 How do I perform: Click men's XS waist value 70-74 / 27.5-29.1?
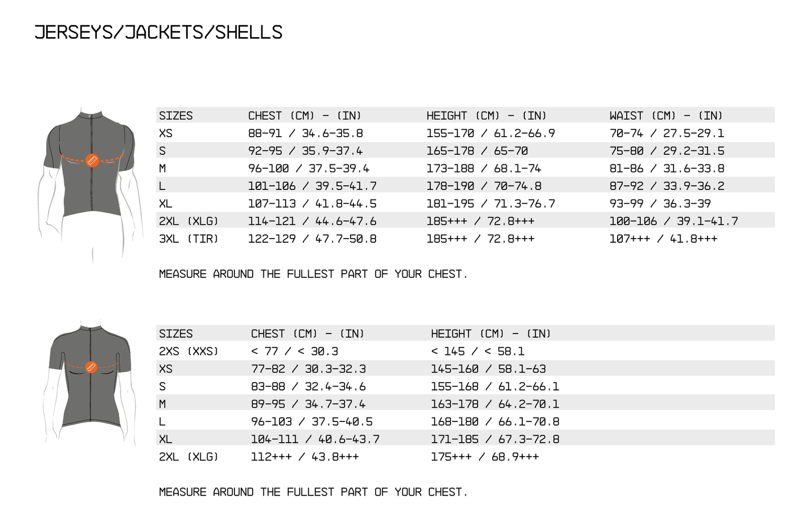pos(667,134)
